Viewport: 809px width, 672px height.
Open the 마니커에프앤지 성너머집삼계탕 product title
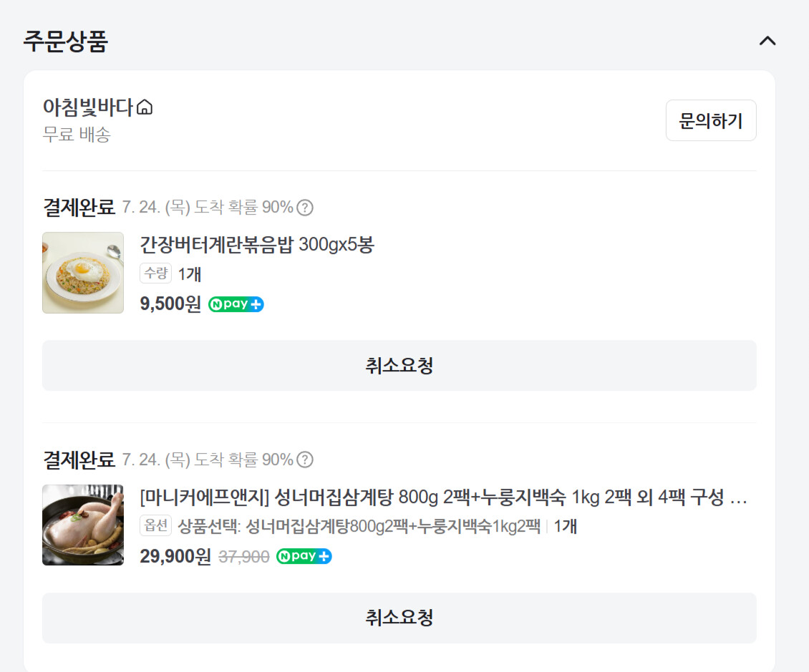pyautogui.click(x=443, y=497)
